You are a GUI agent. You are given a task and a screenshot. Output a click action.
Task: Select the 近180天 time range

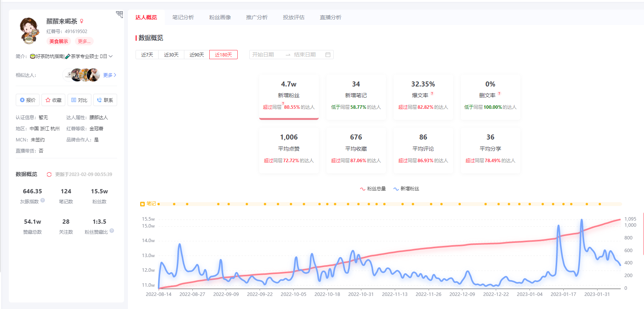[223, 55]
